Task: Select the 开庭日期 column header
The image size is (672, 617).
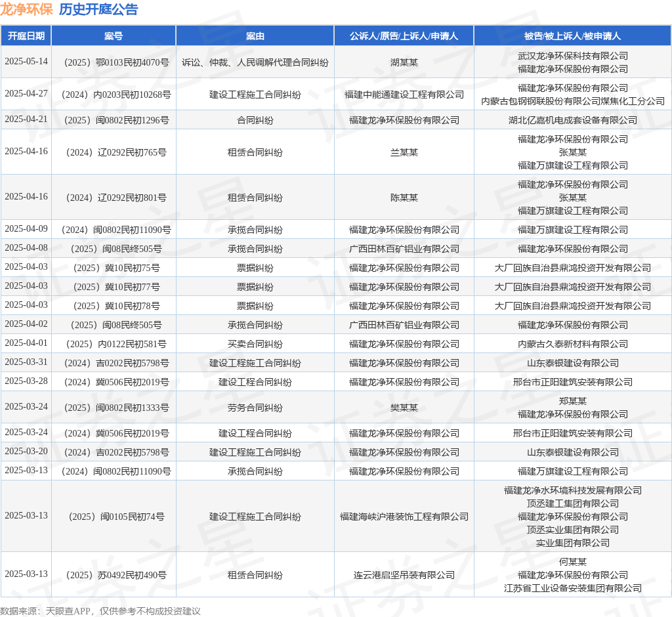Action: tap(26, 36)
